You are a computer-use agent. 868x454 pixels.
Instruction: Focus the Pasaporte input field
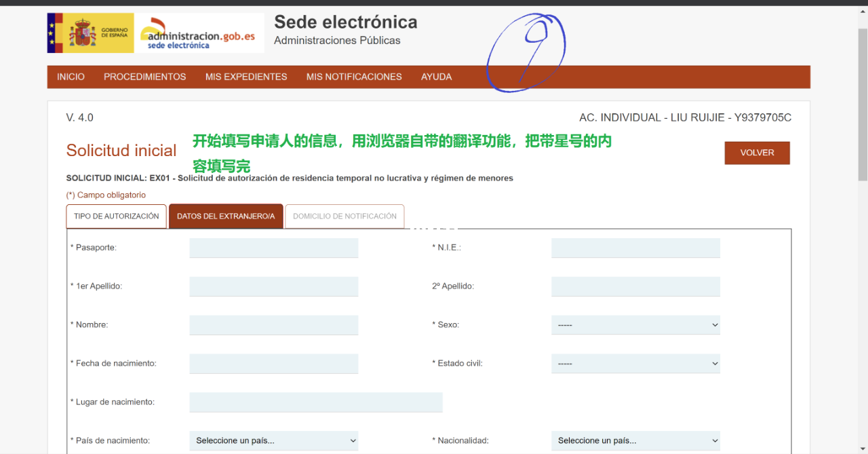(x=274, y=248)
